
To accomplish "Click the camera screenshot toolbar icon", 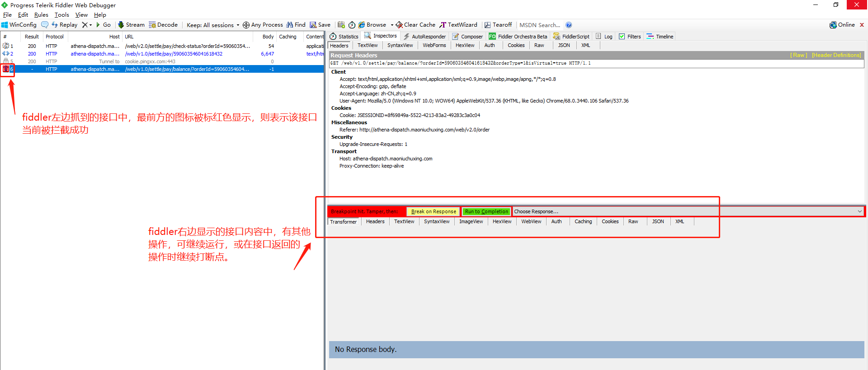I will click(x=341, y=25).
